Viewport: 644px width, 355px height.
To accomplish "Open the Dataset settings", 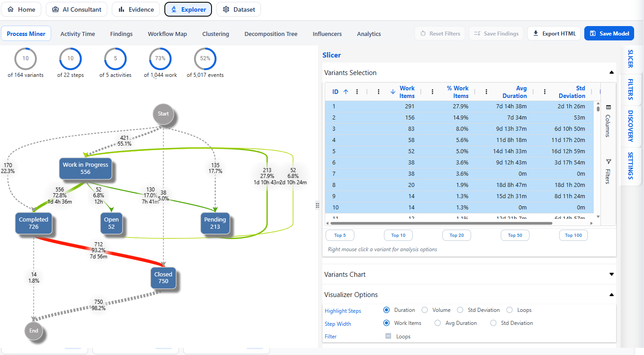I will point(238,9).
